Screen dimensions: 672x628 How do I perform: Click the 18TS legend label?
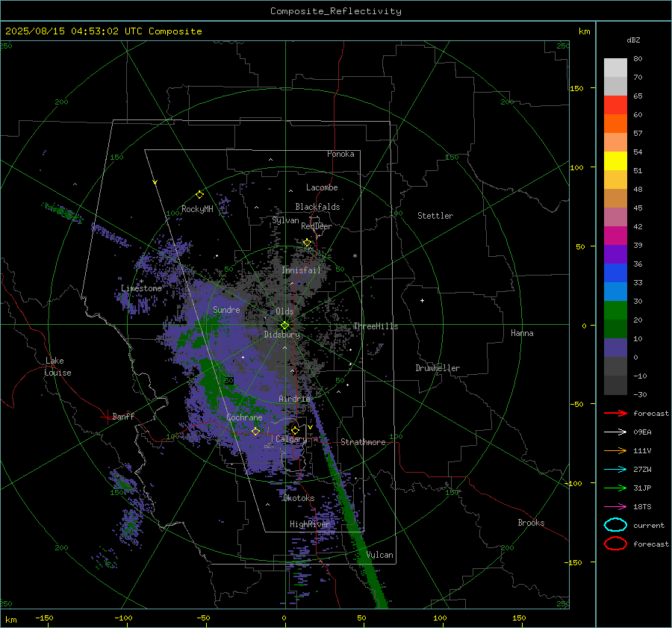click(642, 507)
